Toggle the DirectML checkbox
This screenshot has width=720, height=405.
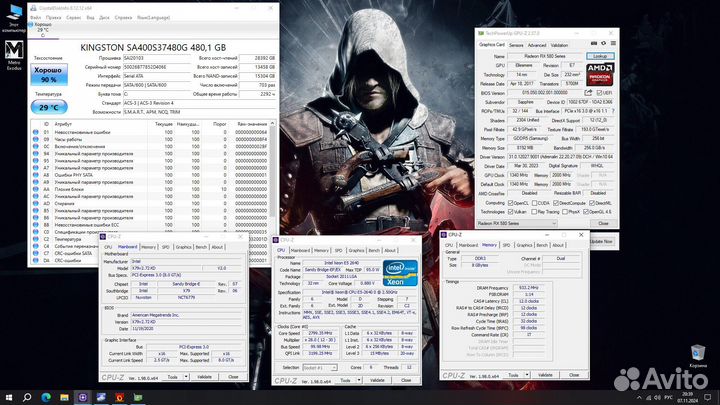click(x=592, y=202)
